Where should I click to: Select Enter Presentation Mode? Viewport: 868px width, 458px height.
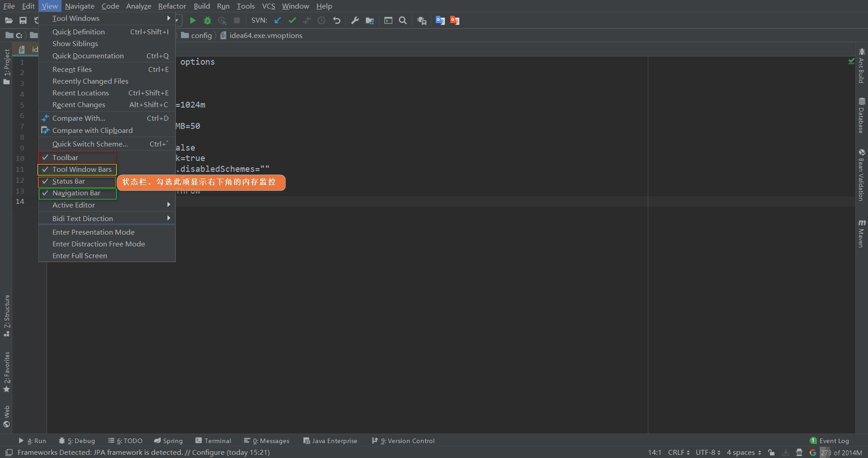pyautogui.click(x=94, y=232)
